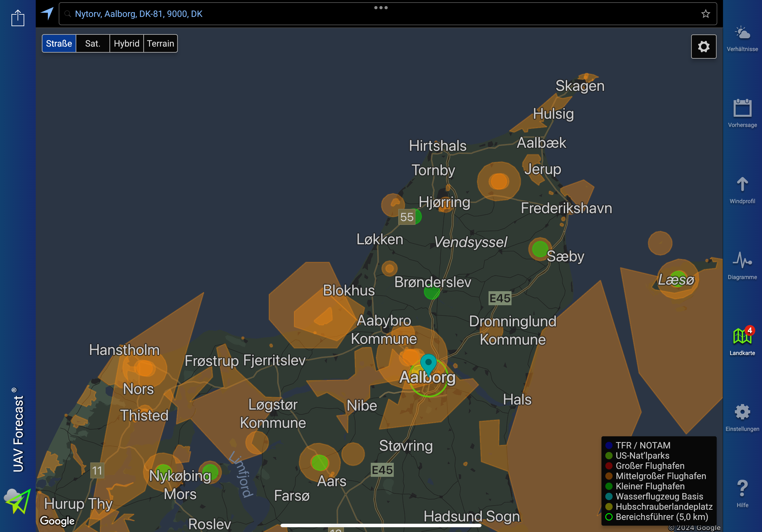
Task: Open Diagramme charts tab
Action: (742, 266)
